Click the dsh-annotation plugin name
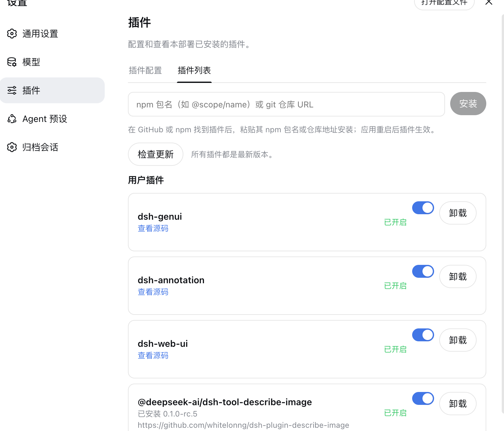The width and height of the screenshot is (504, 431). coord(171,280)
